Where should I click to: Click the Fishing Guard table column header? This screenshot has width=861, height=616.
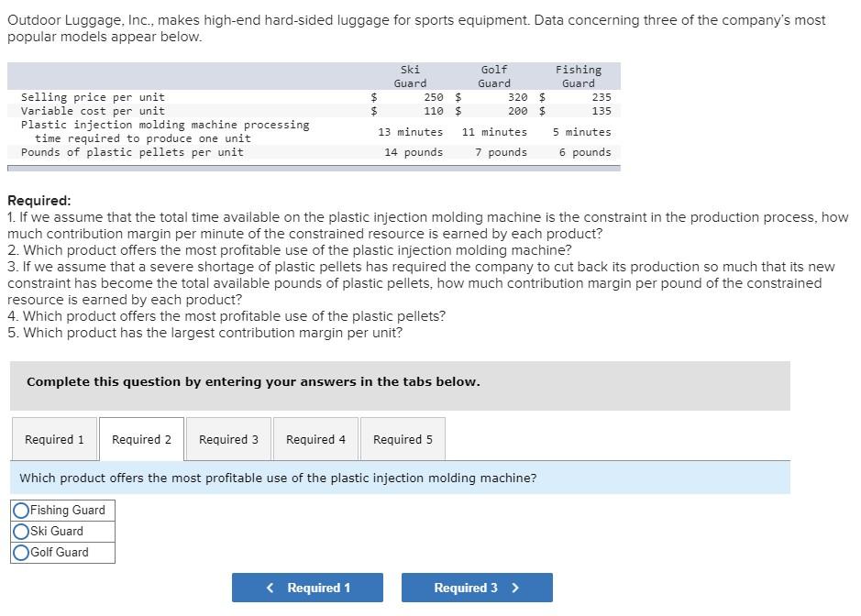579,76
